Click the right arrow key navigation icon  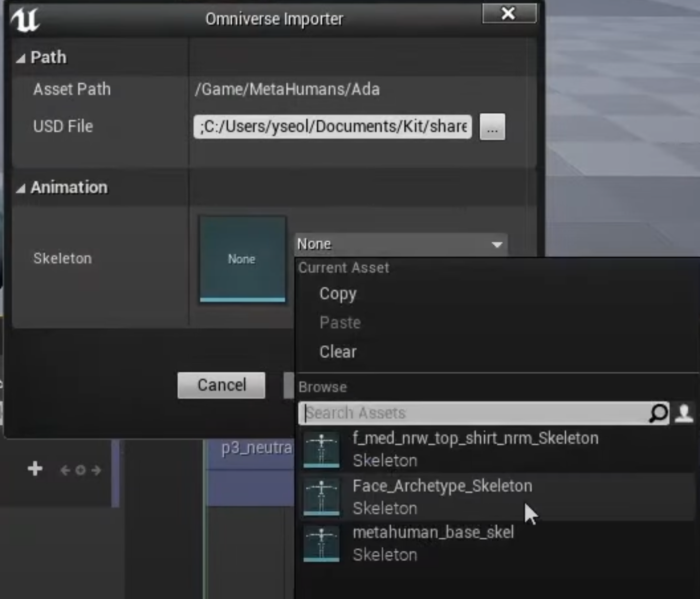[96, 470]
